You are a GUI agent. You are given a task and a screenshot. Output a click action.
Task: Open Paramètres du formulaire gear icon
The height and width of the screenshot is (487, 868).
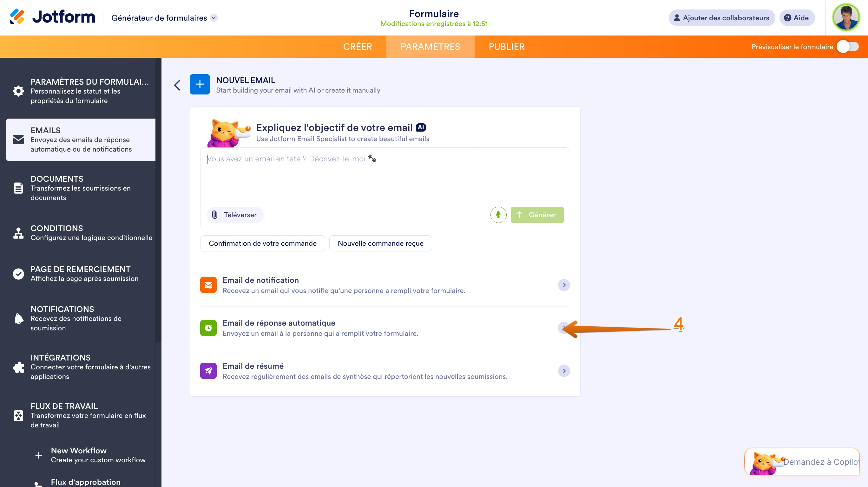(x=18, y=91)
